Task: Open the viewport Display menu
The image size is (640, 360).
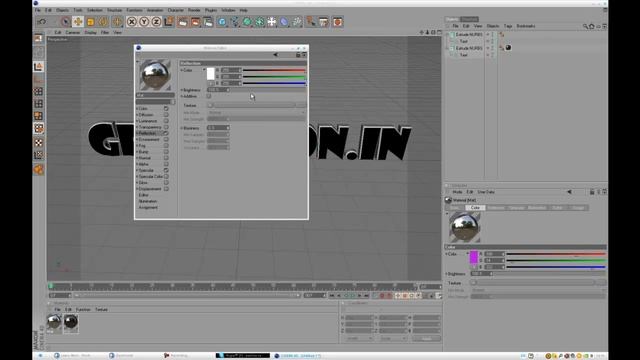Action: [90, 32]
